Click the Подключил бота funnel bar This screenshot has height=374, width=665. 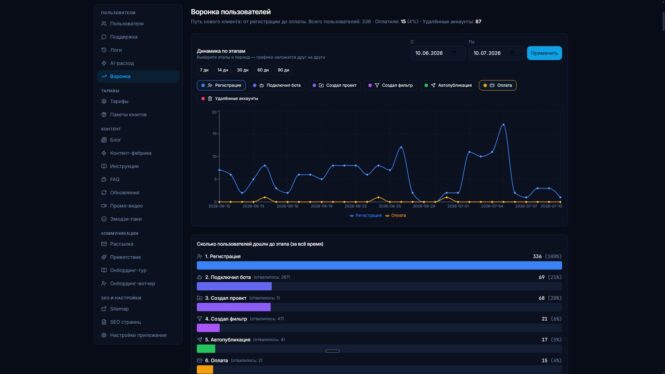click(234, 286)
